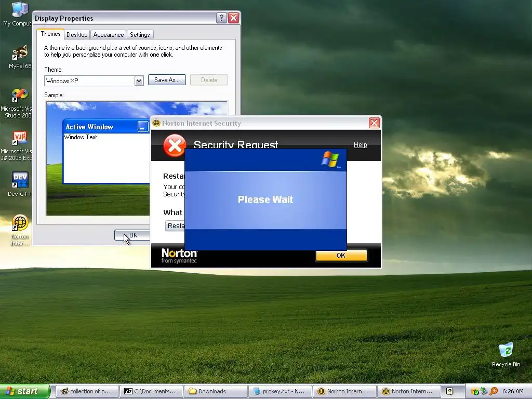Select the Visual J# 2005 Express desktop icon

click(19, 138)
